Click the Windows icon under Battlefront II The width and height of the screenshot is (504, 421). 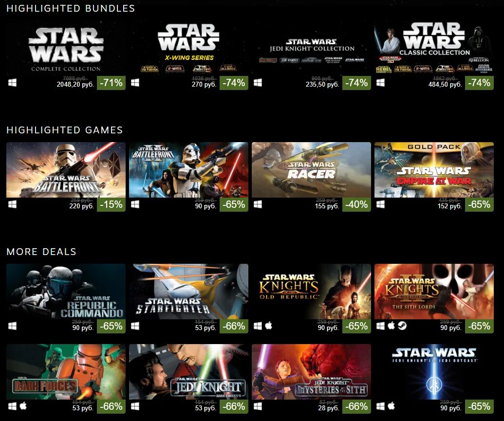pyautogui.click(x=135, y=204)
